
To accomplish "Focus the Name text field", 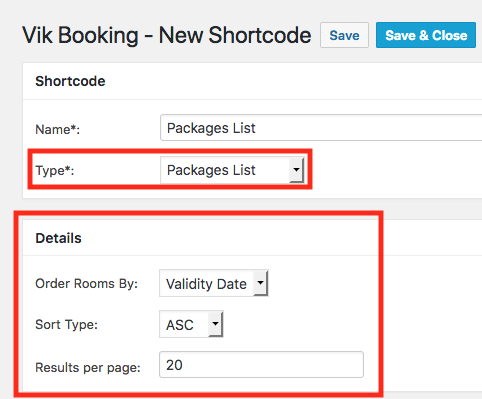I will (x=321, y=128).
